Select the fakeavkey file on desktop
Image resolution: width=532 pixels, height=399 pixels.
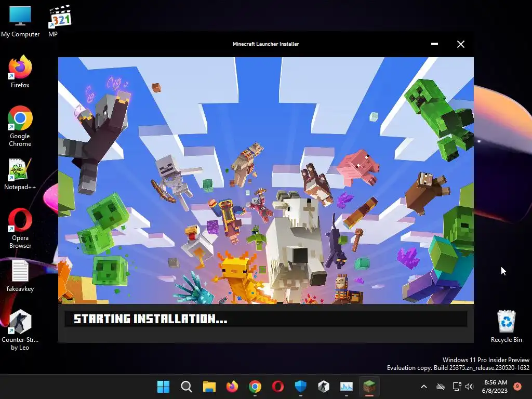point(20,275)
